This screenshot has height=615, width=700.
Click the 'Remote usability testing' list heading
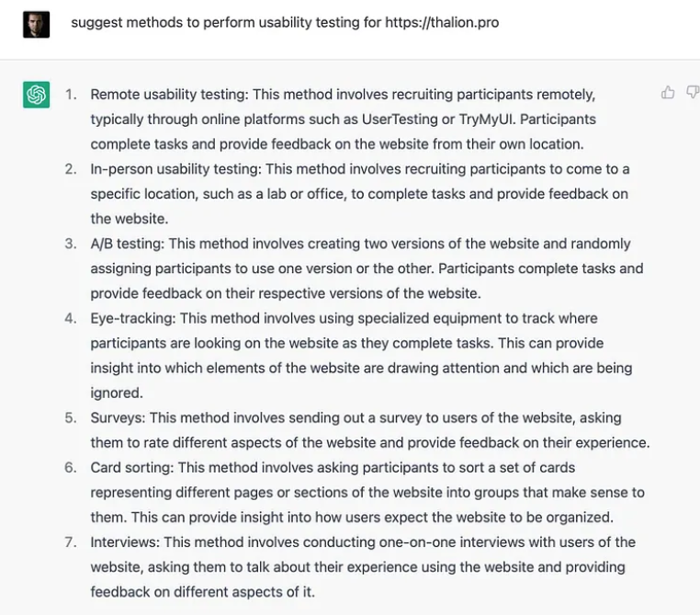point(168,95)
